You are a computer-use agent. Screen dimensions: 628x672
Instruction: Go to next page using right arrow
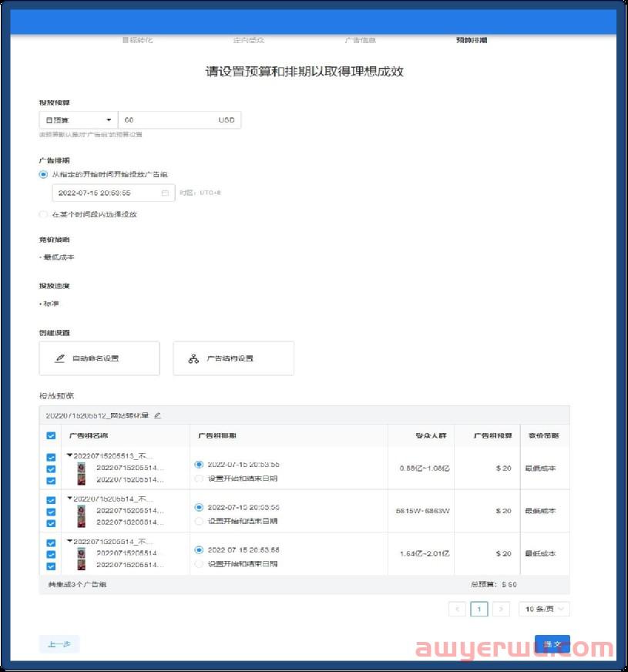[501, 609]
